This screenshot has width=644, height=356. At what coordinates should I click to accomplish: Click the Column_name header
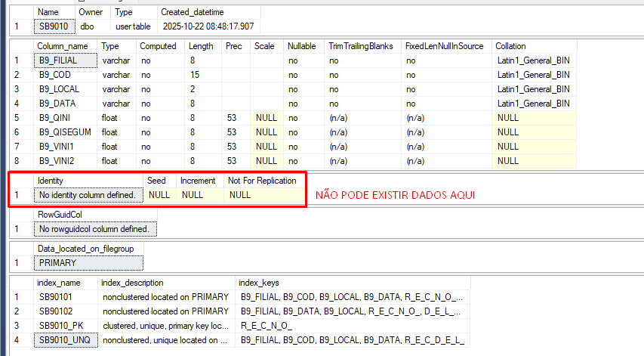pyautogui.click(x=65, y=46)
